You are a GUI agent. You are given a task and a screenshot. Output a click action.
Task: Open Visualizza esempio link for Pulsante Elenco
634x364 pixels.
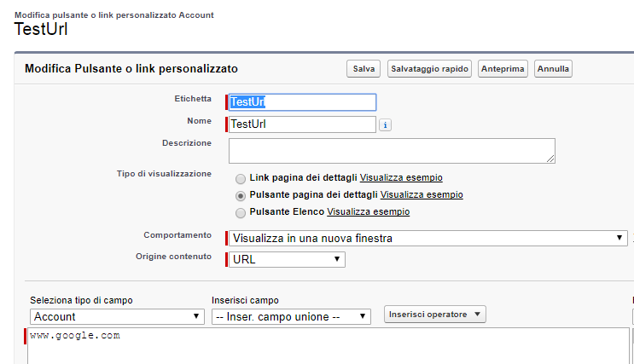368,211
